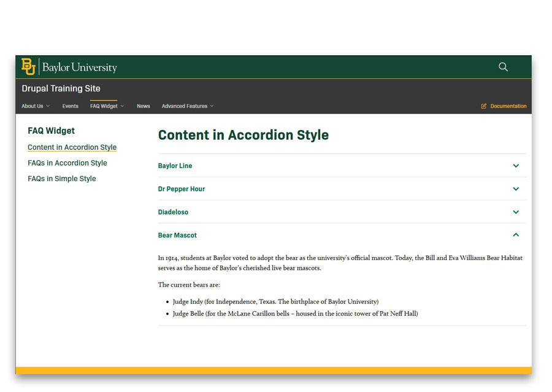Screen dimensions: 552x392
Task: Click the Baylor University wordmark
Action: [x=80, y=67]
